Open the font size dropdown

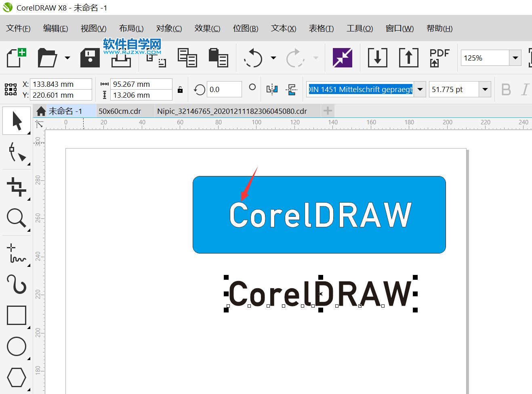click(485, 90)
